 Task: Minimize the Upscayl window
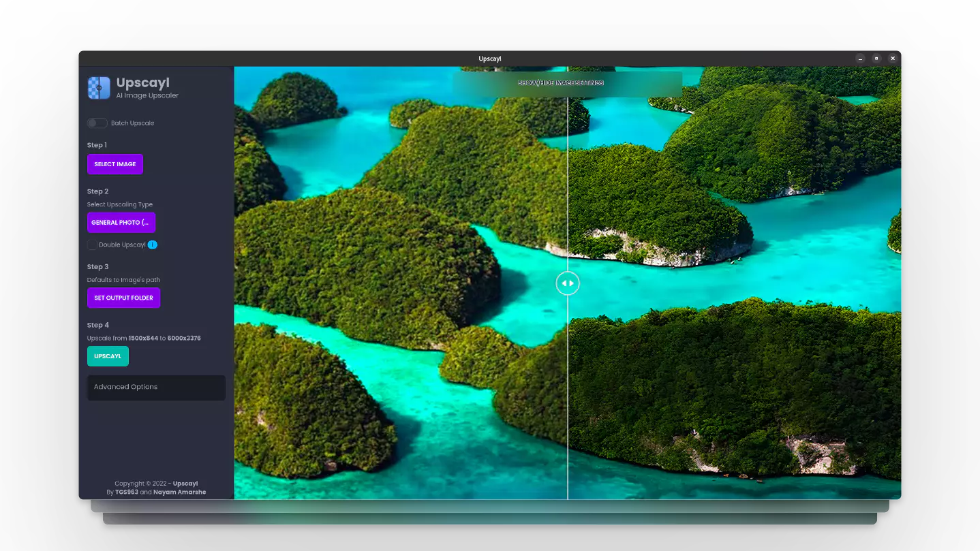[861, 59]
